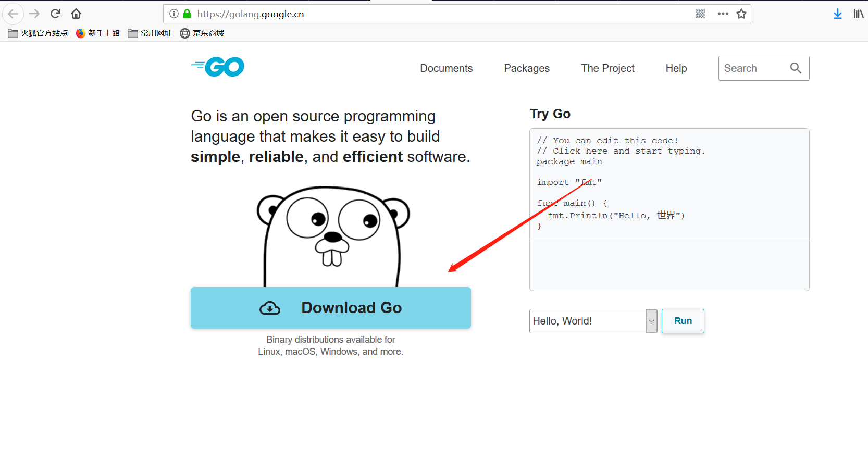
Task: Go back with the browser back arrow
Action: pos(13,14)
